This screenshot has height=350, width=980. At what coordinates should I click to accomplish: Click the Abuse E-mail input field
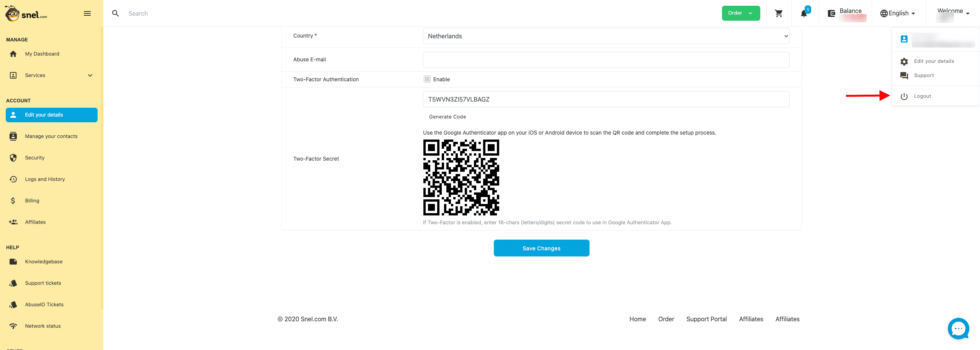(x=606, y=60)
